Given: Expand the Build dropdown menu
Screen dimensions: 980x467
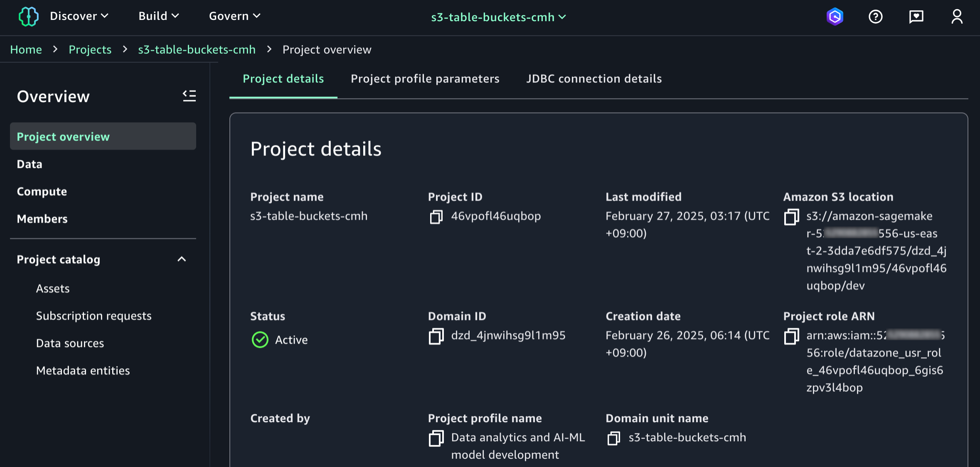Looking at the screenshot, I should (x=158, y=16).
